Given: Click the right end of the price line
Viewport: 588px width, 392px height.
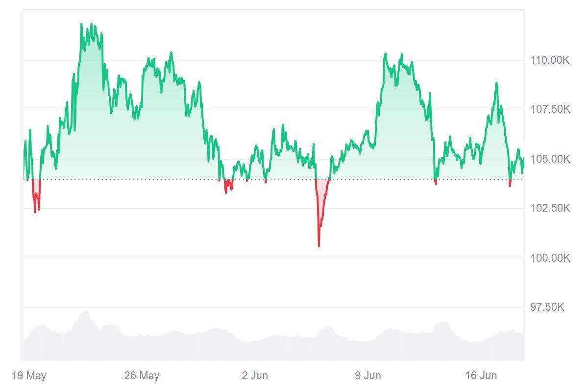Looking at the screenshot, I should point(523,158).
